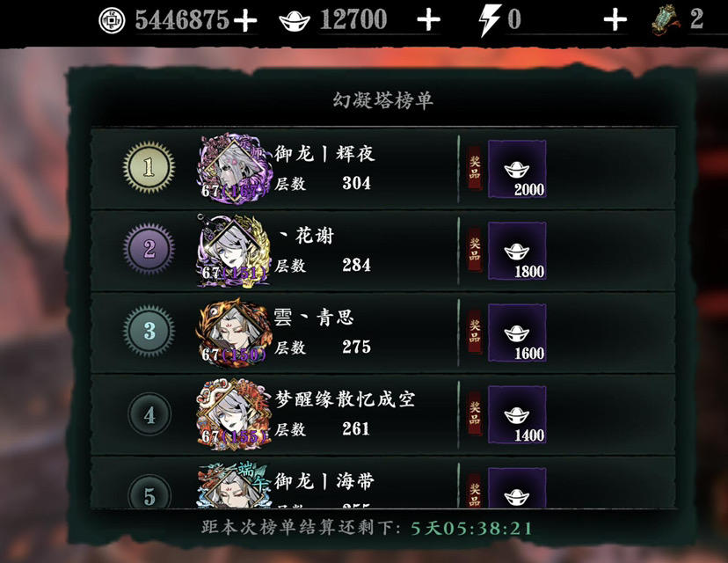
Task: Click the settlement countdown timer text
Action: 472,529
